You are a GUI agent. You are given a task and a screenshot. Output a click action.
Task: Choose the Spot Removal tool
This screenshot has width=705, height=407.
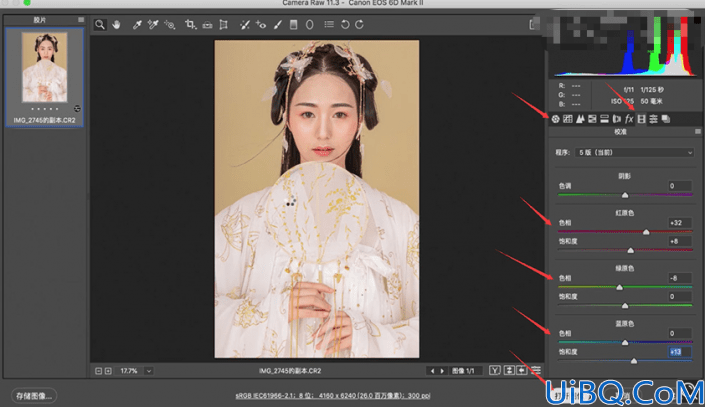[x=244, y=24]
